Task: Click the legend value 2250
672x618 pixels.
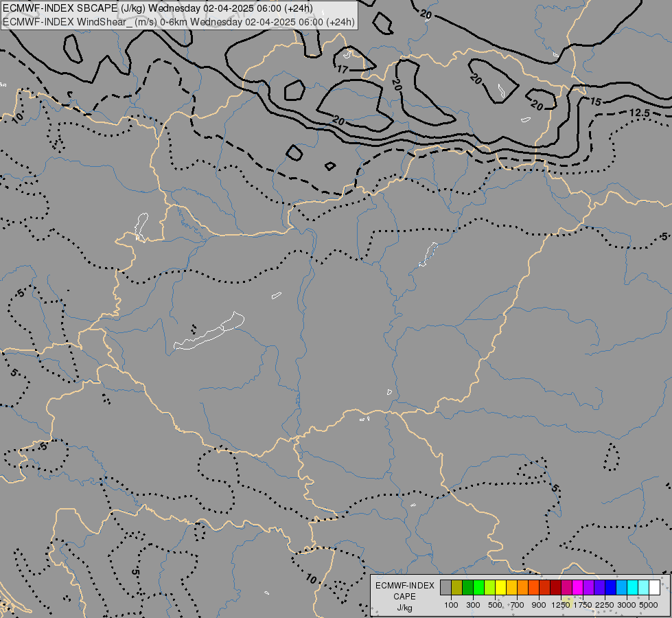Action: click(x=605, y=605)
